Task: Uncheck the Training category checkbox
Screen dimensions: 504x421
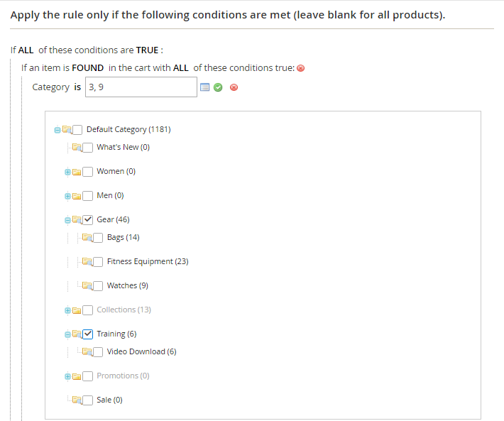Action: click(x=88, y=334)
